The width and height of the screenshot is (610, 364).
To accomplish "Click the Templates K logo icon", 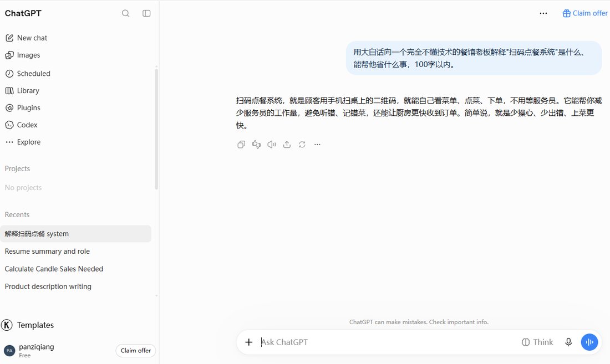I will [7, 325].
